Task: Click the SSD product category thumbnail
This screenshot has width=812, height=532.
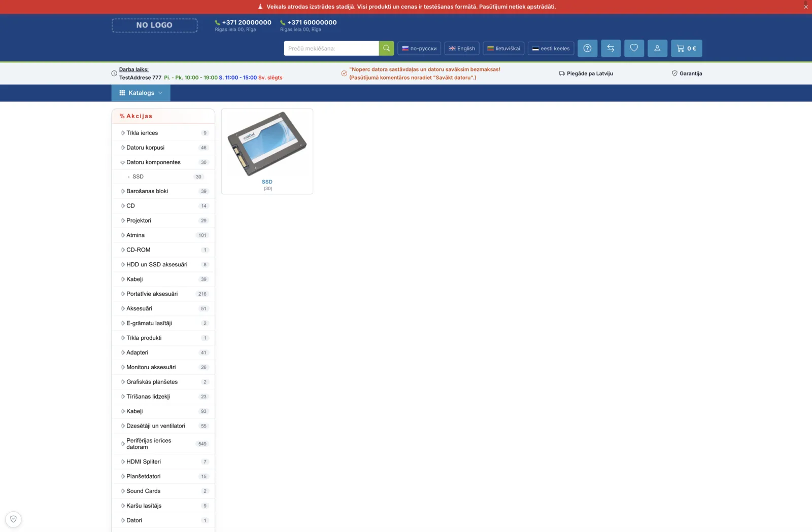Action: (x=267, y=151)
